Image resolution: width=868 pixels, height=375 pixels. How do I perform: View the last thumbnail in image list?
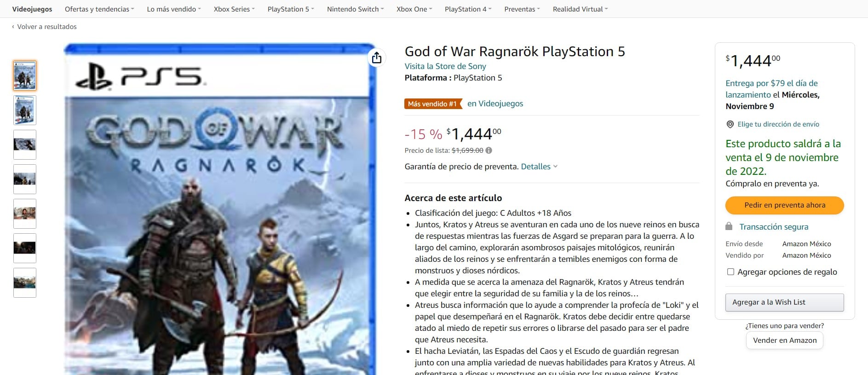25,283
